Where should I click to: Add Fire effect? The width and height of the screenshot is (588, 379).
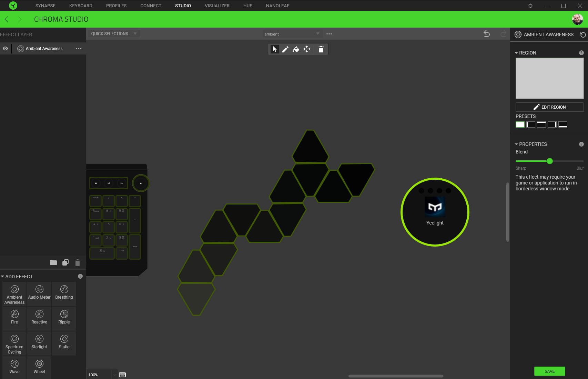pyautogui.click(x=14, y=319)
